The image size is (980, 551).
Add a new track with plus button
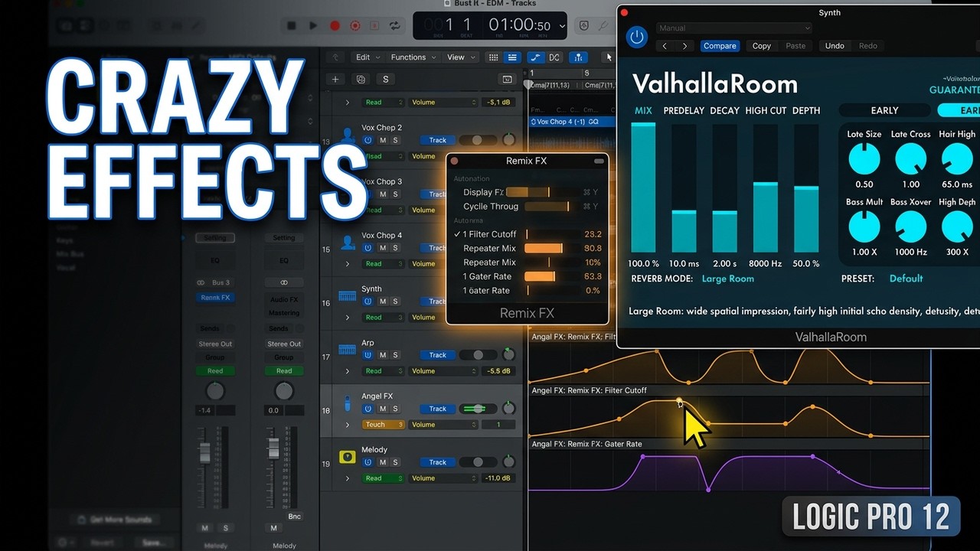point(335,79)
